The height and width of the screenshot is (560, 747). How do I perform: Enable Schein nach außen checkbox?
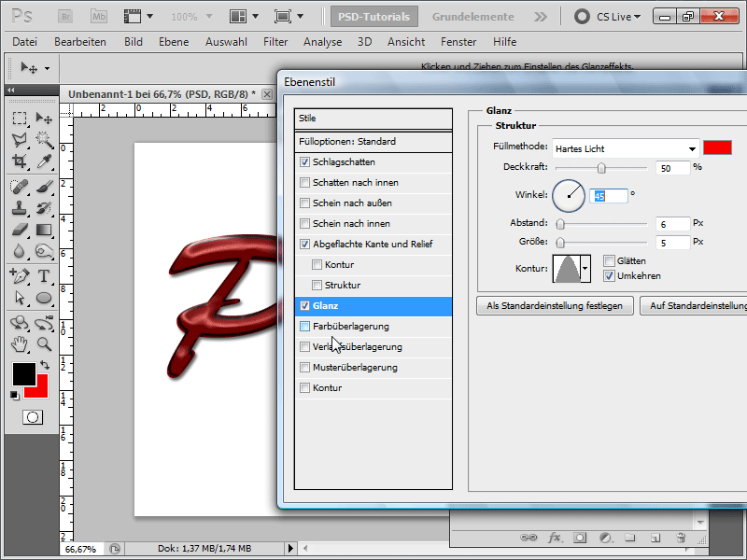click(x=304, y=203)
